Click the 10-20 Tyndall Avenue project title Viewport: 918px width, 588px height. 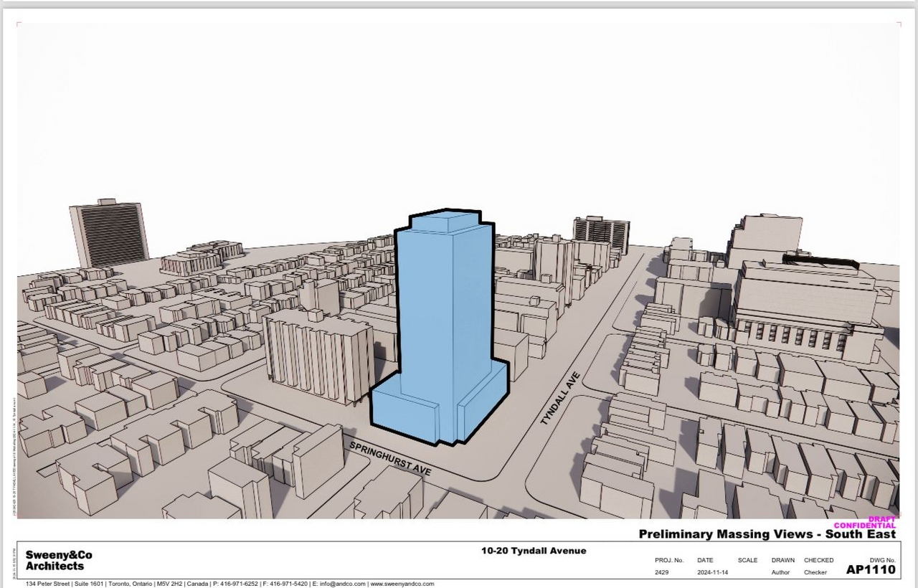(534, 551)
